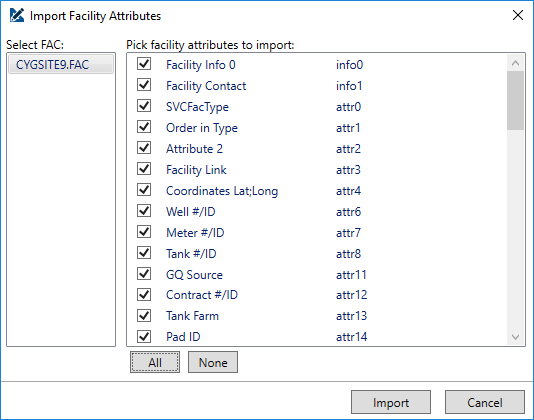Uncheck the Tank Farm checkbox
Image resolution: width=534 pixels, height=420 pixels.
(x=144, y=315)
